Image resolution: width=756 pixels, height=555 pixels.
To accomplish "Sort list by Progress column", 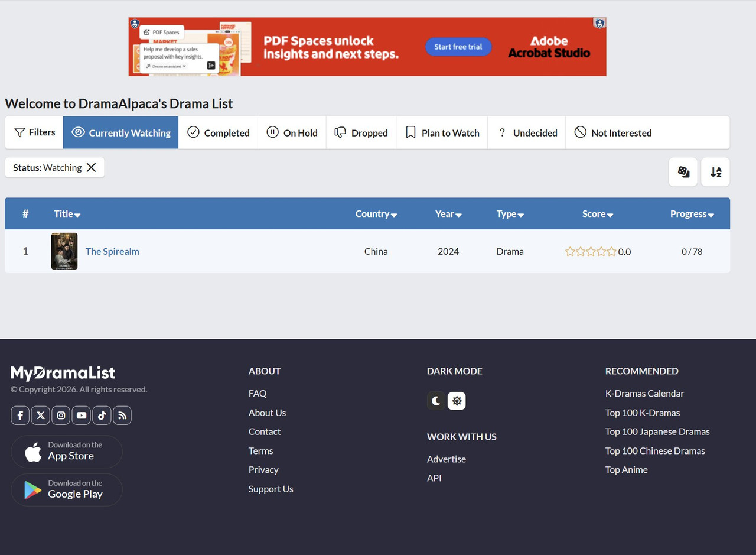I will point(692,214).
